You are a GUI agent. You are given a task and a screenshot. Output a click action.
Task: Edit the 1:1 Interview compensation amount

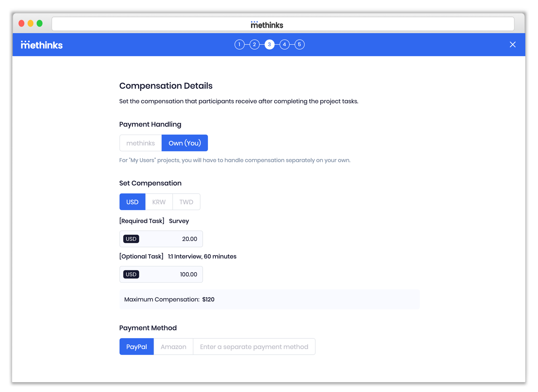[x=169, y=275]
